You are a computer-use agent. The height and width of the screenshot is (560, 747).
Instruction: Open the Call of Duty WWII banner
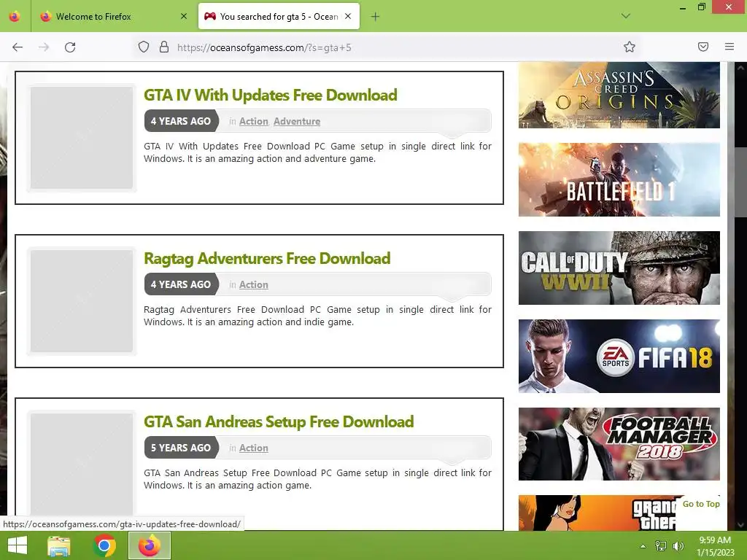point(619,268)
